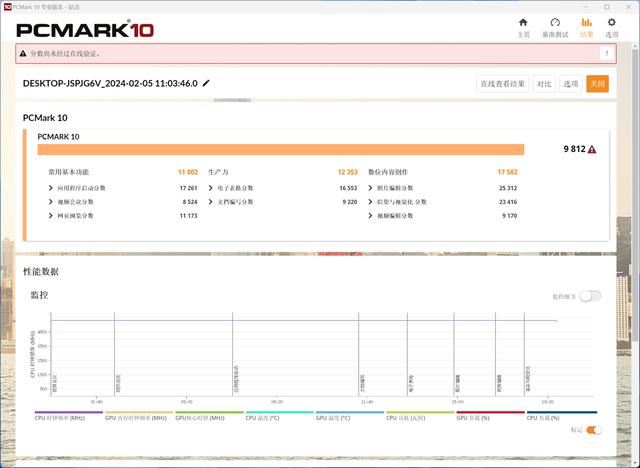This screenshot has height=468, width=640.
Task: Click the orange 关闭 button
Action: click(598, 84)
